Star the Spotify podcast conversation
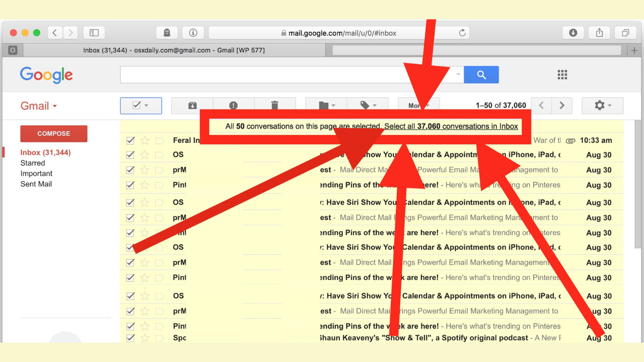The image size is (644, 362). pyautogui.click(x=145, y=337)
